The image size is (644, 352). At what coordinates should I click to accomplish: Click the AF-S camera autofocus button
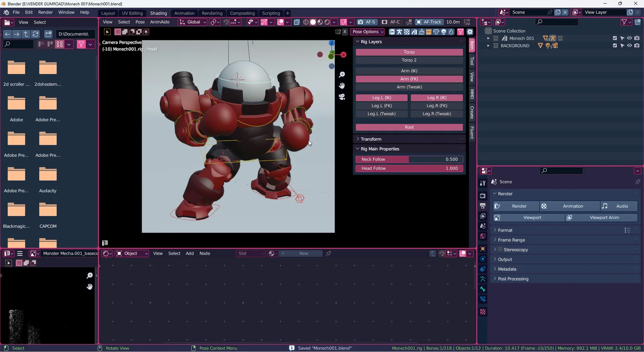(x=366, y=22)
